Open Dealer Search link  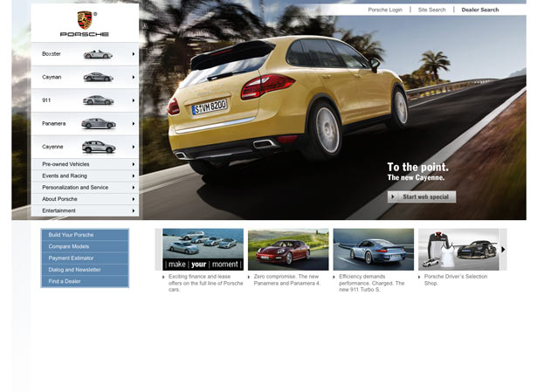click(480, 10)
